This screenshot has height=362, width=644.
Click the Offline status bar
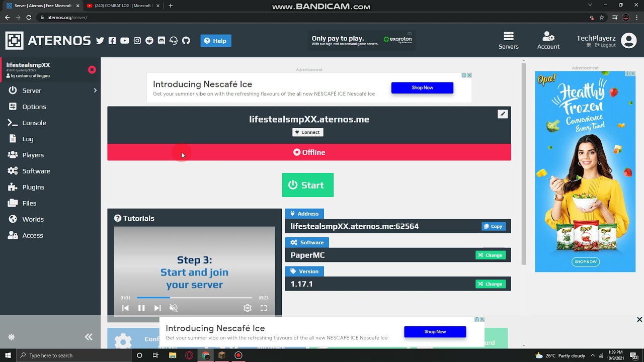coord(309,152)
